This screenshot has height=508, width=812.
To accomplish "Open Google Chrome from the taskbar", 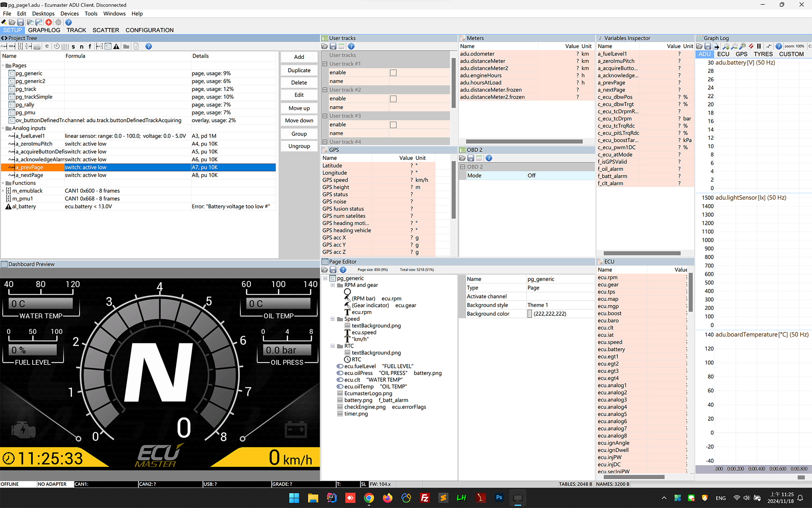I will [x=369, y=498].
